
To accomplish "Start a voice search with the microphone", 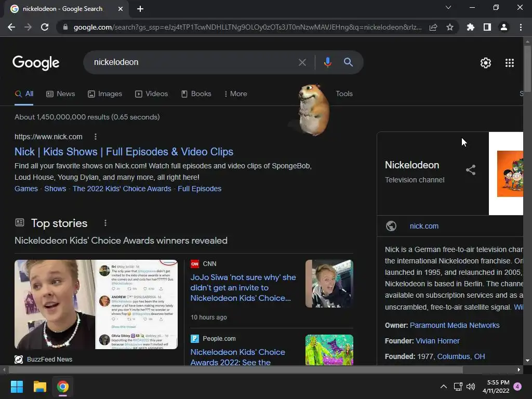I will pyautogui.click(x=327, y=62).
